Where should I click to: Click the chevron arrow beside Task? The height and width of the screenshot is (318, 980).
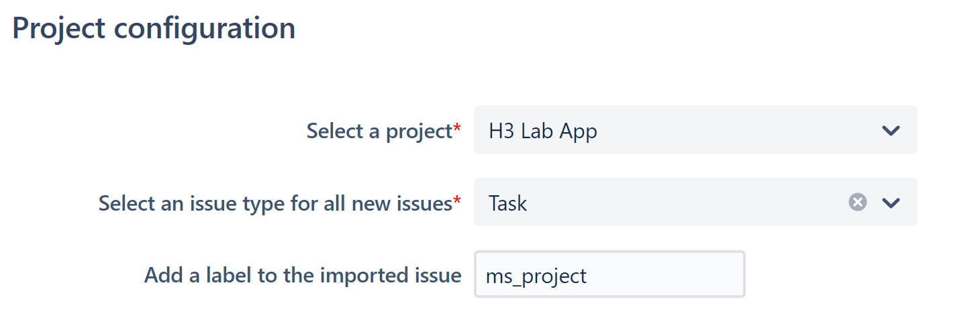tap(891, 203)
